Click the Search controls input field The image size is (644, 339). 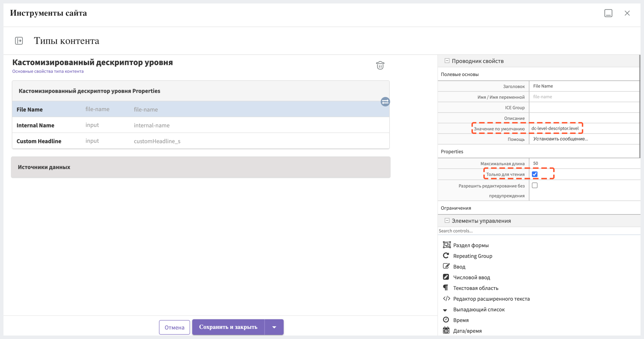[x=539, y=231]
